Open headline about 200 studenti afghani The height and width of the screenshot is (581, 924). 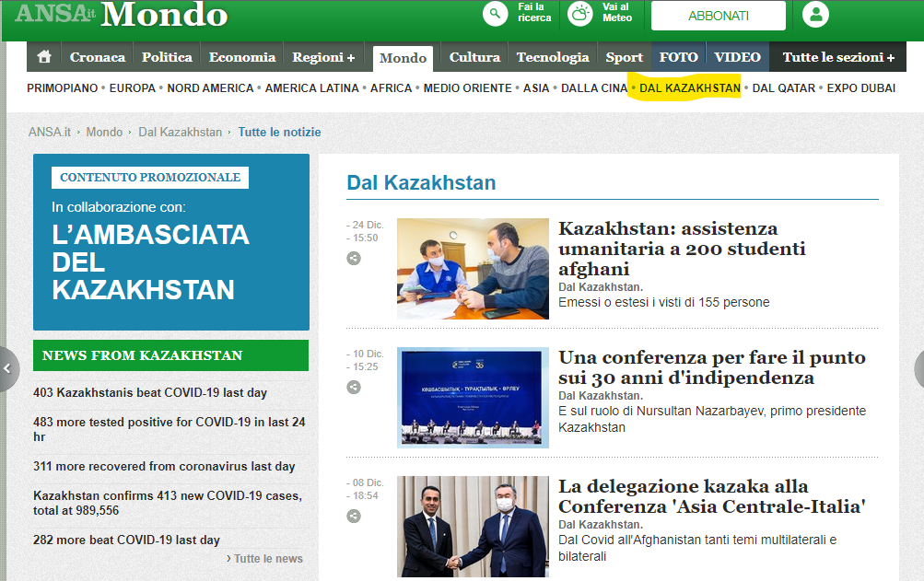pos(682,249)
